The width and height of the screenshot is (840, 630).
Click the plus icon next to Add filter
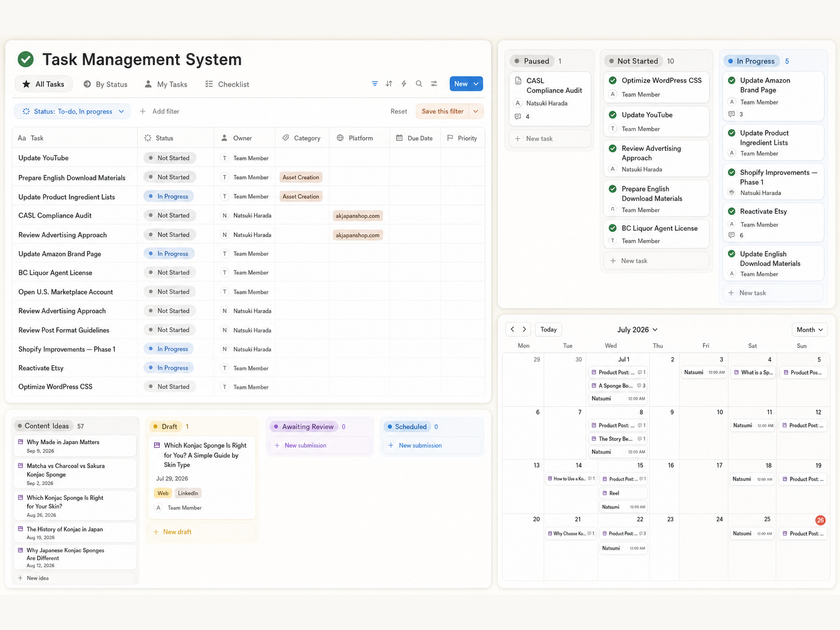tap(143, 111)
